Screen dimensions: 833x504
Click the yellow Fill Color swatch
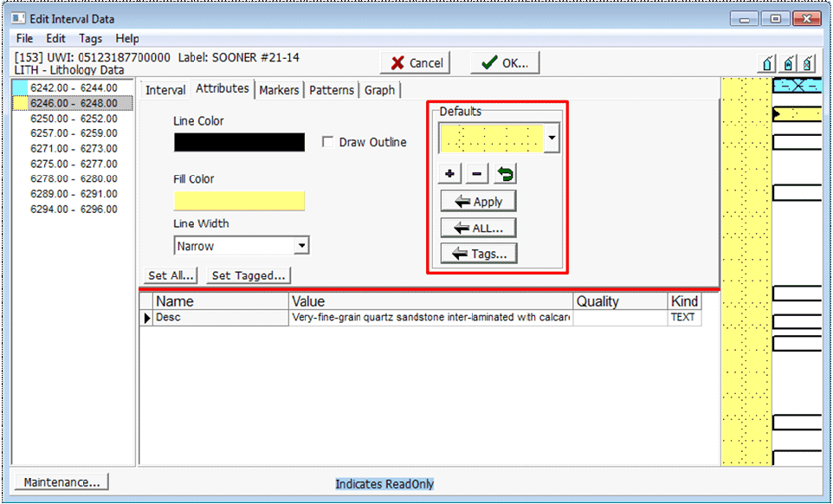(239, 201)
